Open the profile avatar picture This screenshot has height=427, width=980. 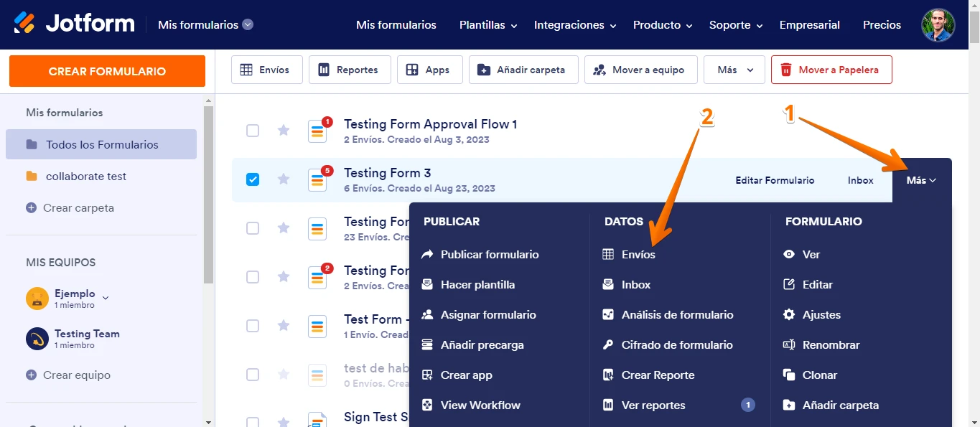[938, 24]
